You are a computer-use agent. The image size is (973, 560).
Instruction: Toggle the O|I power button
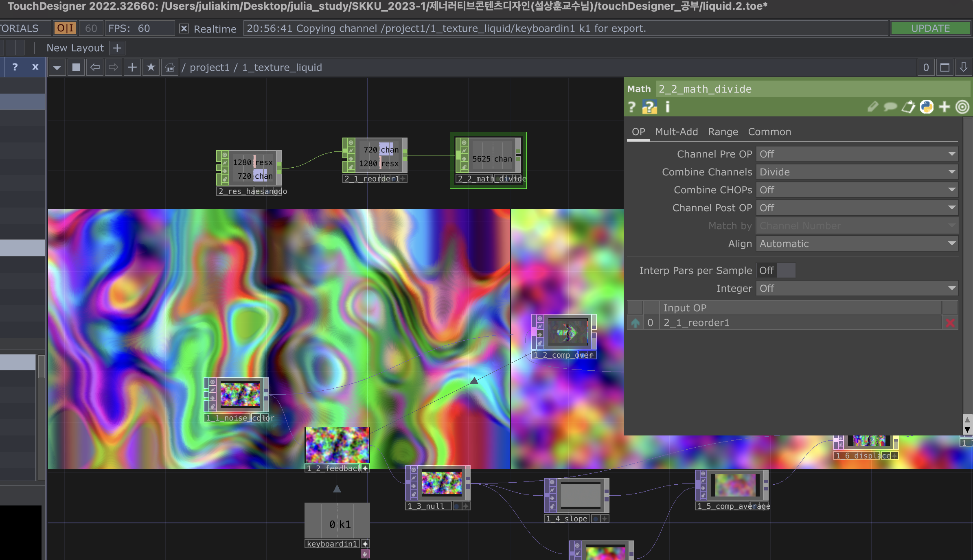(65, 28)
